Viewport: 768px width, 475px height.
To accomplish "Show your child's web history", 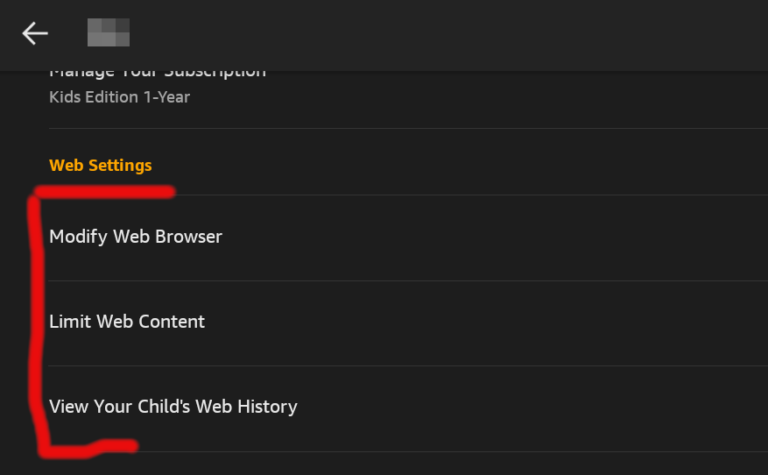I will pyautogui.click(x=400, y=407).
